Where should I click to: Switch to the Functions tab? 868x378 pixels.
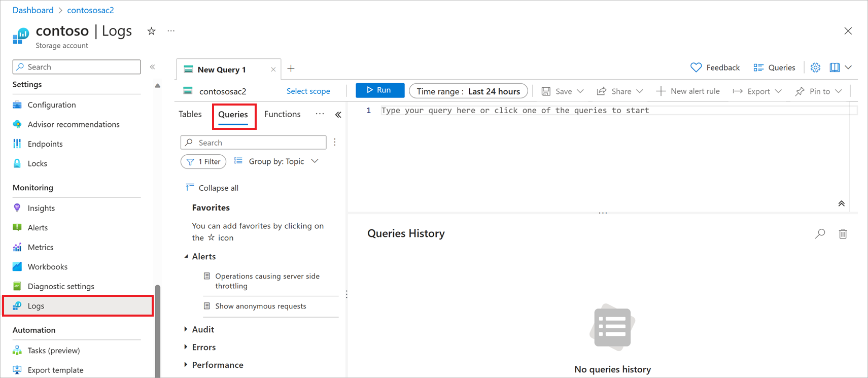click(x=282, y=114)
